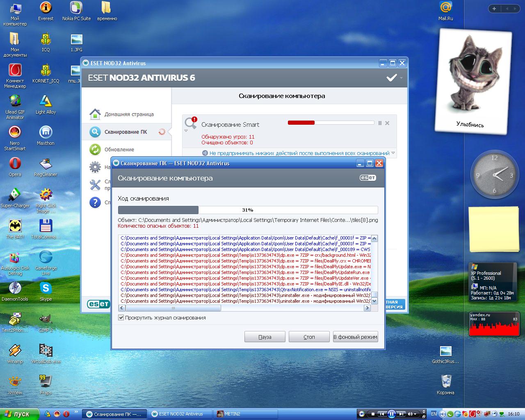The image size is (525, 420).
Task: Open Everest desktop icon
Action: (46, 11)
